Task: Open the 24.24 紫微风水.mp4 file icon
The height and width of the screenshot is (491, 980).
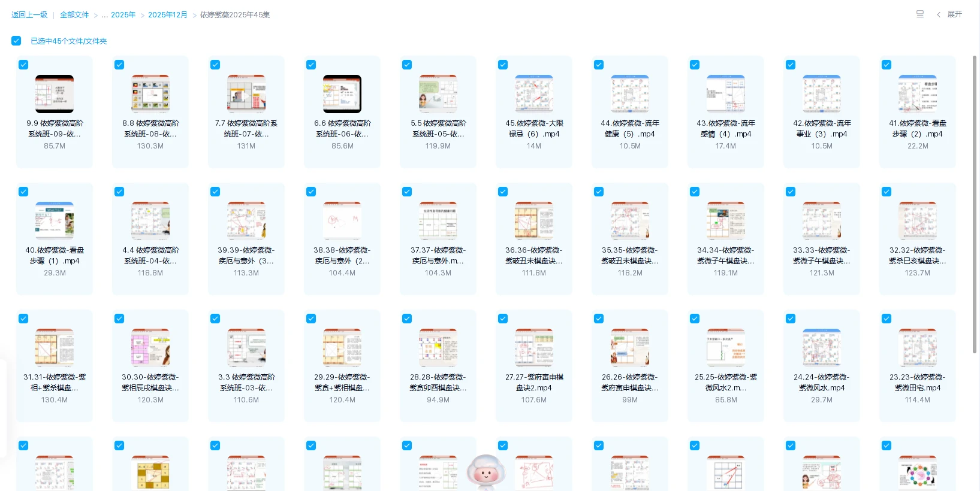Action: (x=822, y=348)
